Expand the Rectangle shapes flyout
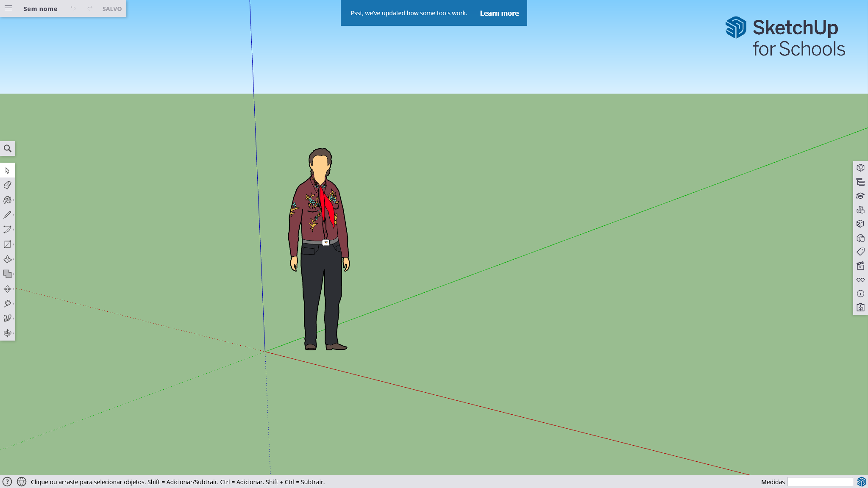Image resolution: width=868 pixels, height=488 pixels. pos(14,244)
